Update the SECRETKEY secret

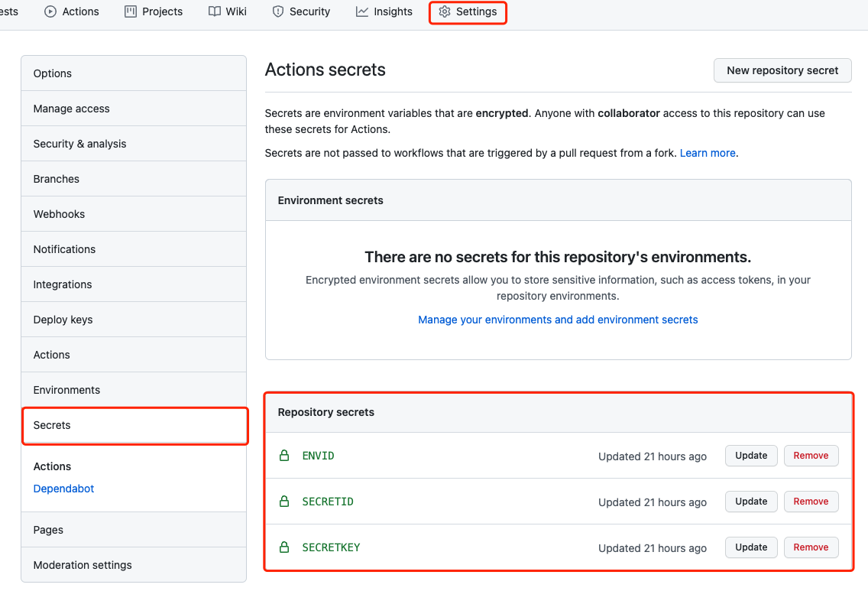(x=751, y=547)
